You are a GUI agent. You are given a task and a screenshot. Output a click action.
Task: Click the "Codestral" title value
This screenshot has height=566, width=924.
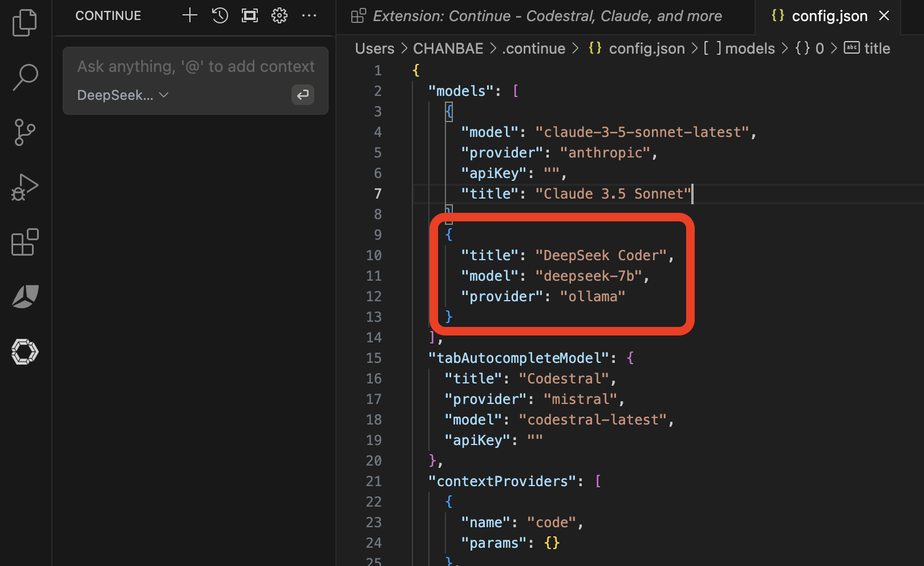tap(564, 378)
